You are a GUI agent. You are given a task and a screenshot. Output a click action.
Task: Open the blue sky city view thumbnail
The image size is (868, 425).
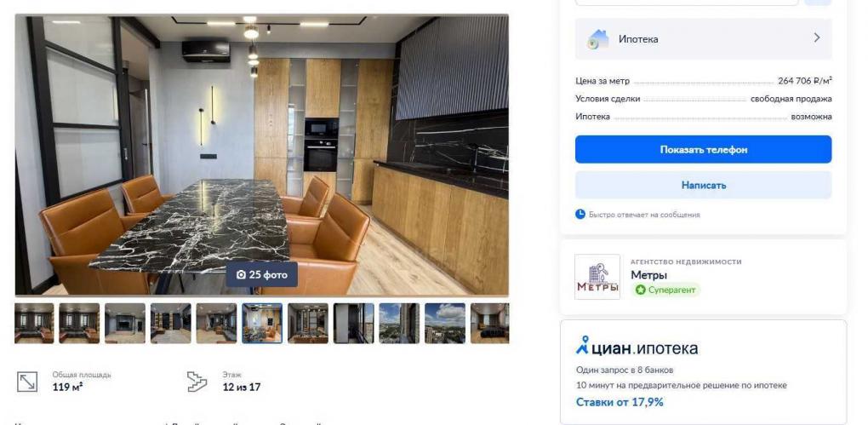coord(445,323)
